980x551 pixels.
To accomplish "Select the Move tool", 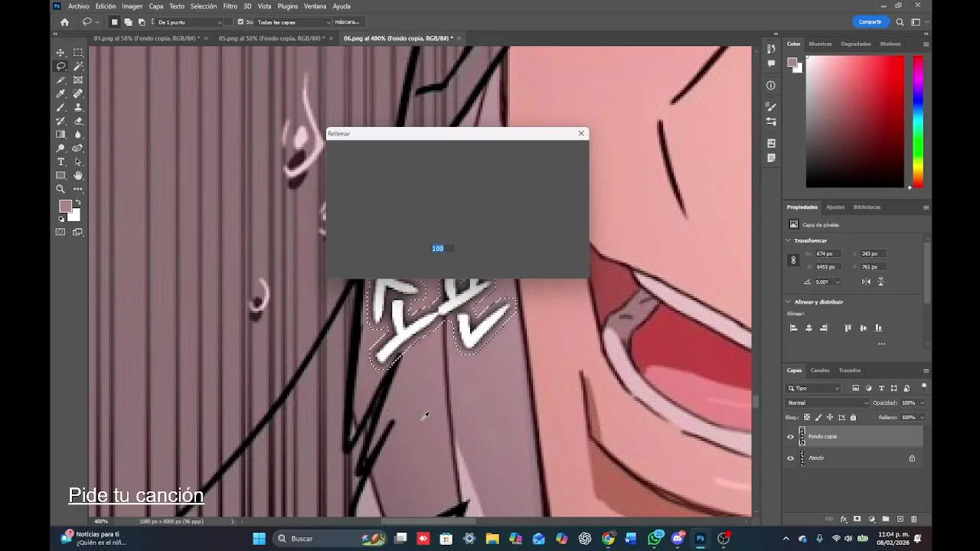I will click(60, 53).
